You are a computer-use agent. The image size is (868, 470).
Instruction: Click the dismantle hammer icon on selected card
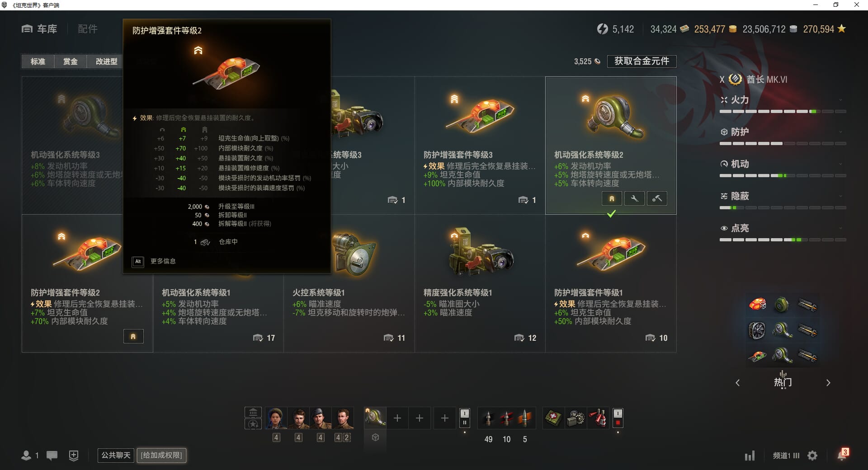tap(657, 198)
